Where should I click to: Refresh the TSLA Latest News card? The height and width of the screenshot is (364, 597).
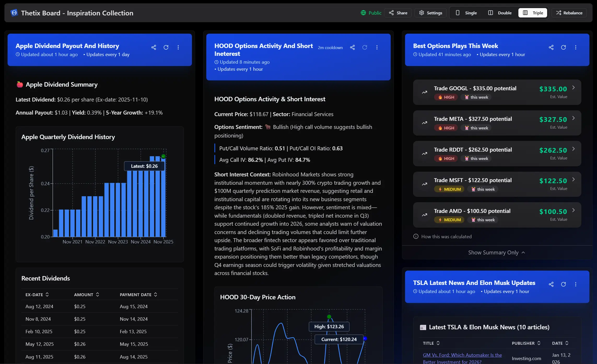[x=563, y=284]
